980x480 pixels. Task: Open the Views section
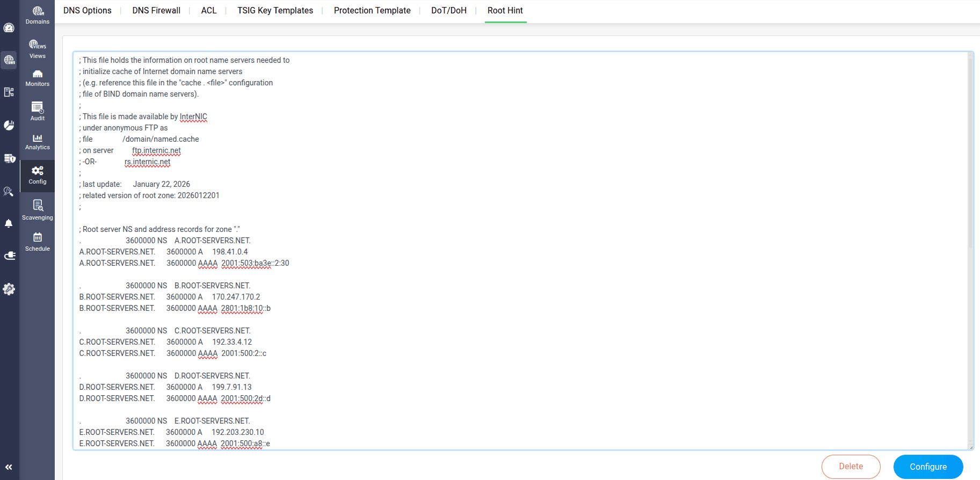37,49
